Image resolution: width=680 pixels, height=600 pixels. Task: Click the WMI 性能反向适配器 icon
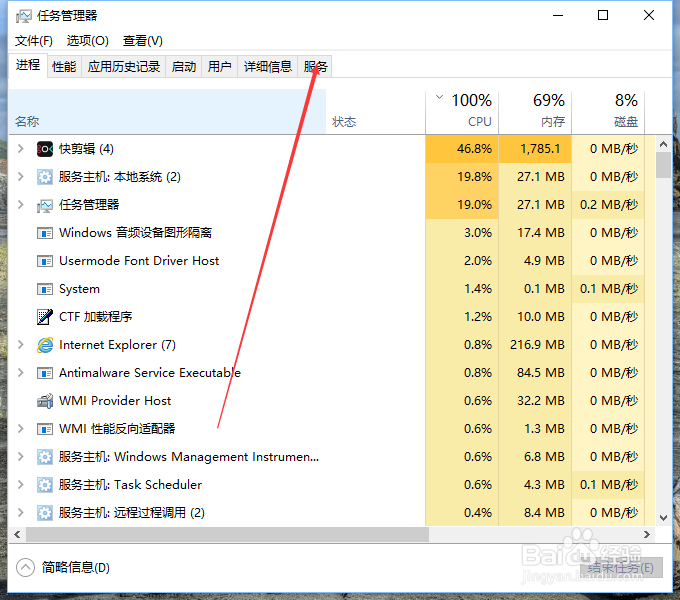point(45,429)
